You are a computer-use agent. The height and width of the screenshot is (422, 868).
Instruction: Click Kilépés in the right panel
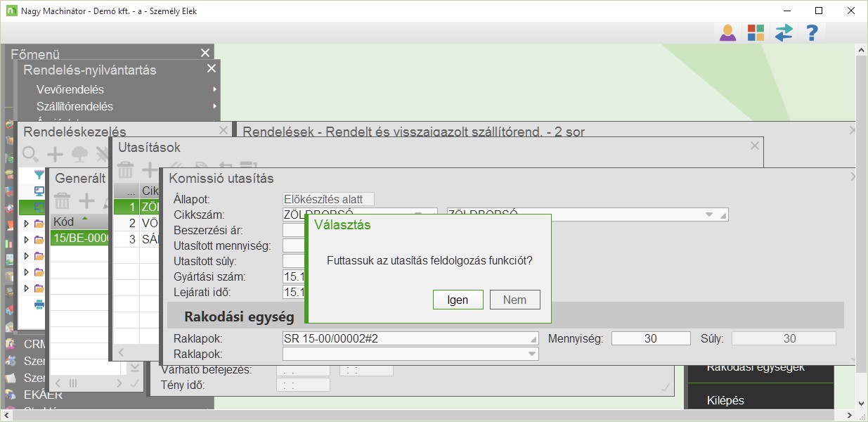coord(725,400)
